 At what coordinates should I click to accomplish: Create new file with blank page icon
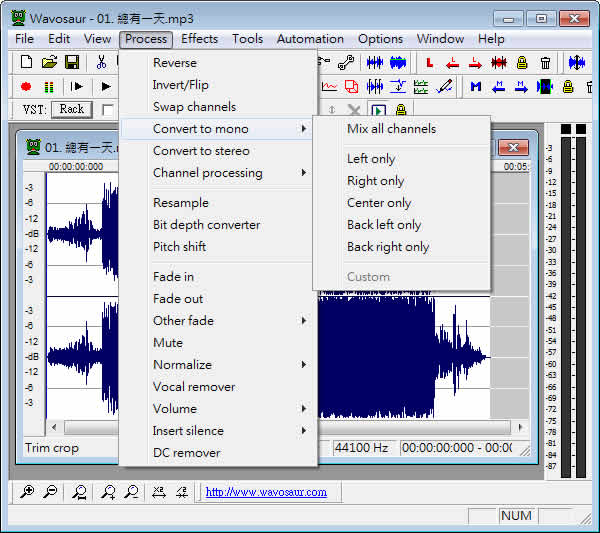26,62
